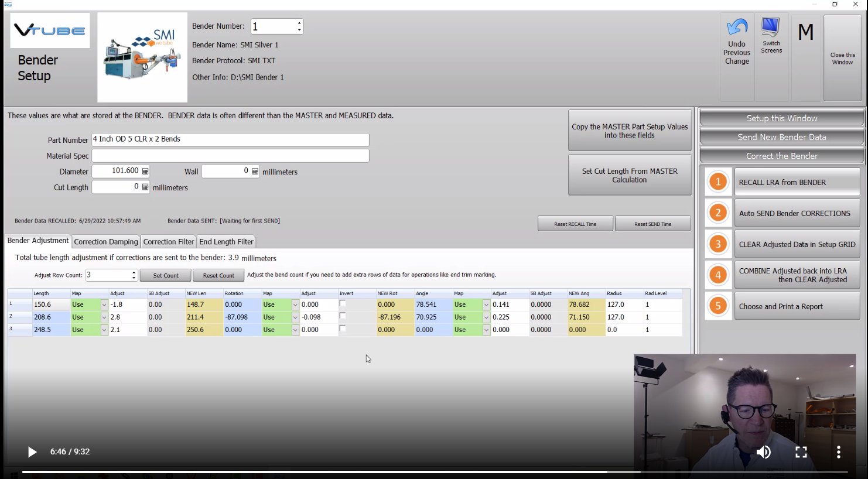Click the orange step 1 circle icon
The width and height of the screenshot is (868, 479).
(718, 182)
